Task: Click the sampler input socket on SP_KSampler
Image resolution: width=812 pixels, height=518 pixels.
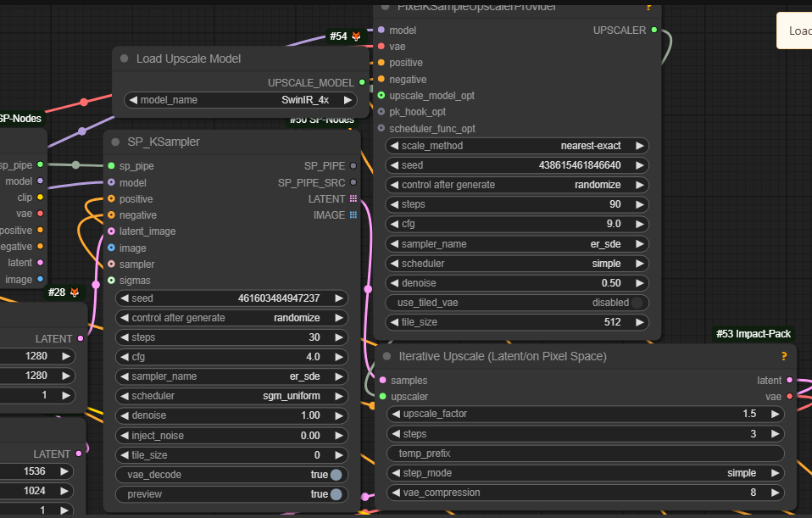Action: pyautogui.click(x=111, y=265)
